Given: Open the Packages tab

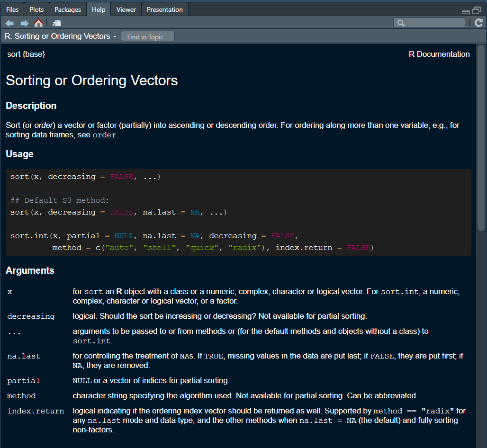Looking at the screenshot, I should 68,9.
